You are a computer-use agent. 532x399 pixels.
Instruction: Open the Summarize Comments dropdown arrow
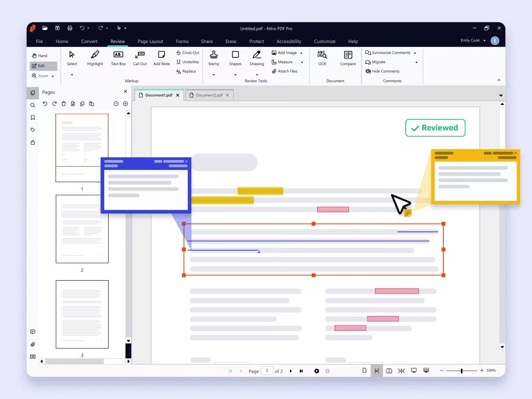[x=415, y=53]
